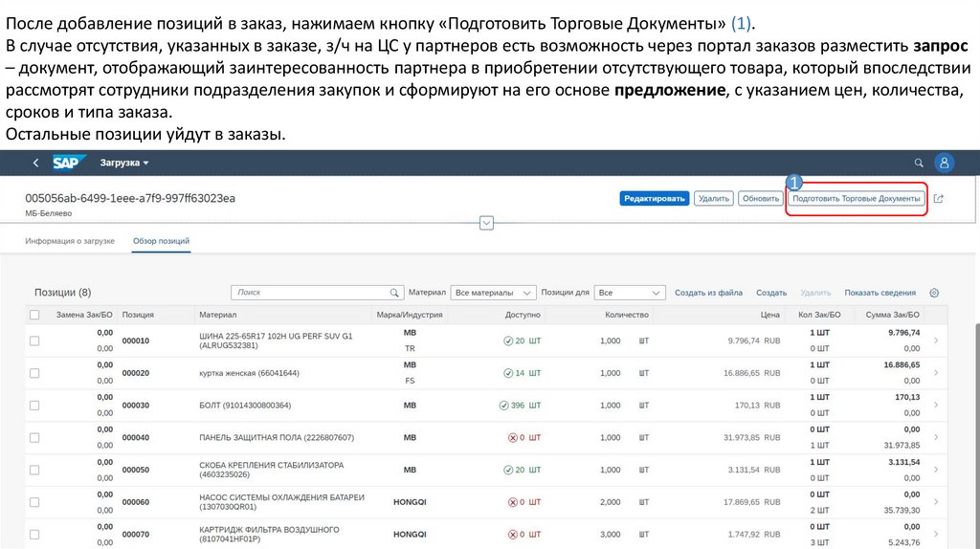Open details arrow for row 000050

tap(936, 470)
